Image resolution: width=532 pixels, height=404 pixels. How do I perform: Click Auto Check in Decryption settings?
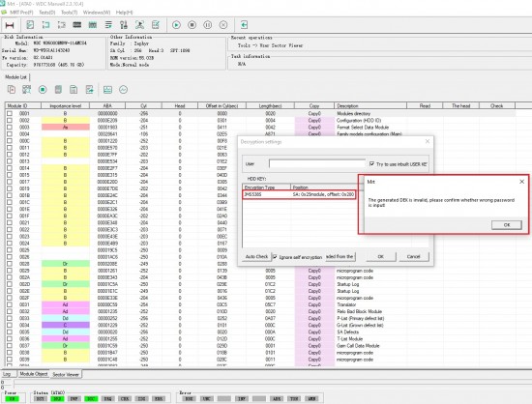click(256, 256)
